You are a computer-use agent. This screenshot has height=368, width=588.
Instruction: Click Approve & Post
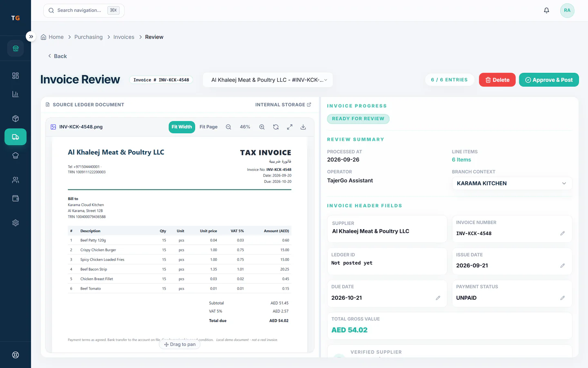click(x=549, y=80)
